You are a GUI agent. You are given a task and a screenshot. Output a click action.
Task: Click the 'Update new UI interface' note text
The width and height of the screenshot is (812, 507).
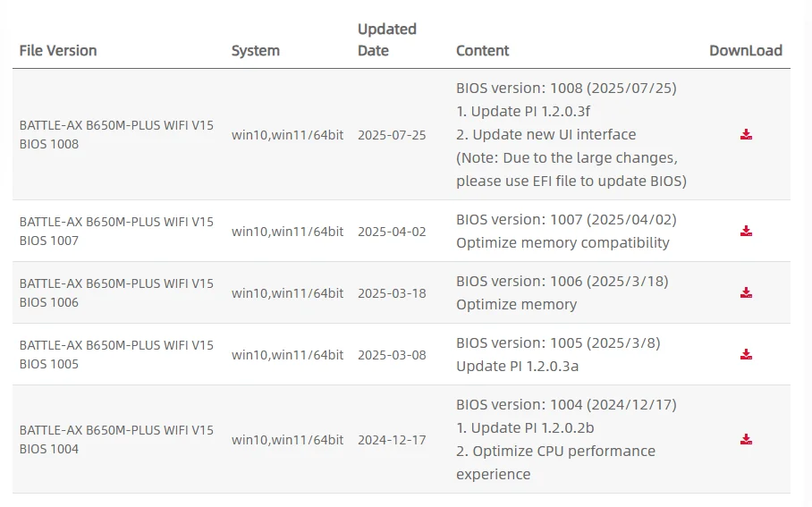coord(554,135)
